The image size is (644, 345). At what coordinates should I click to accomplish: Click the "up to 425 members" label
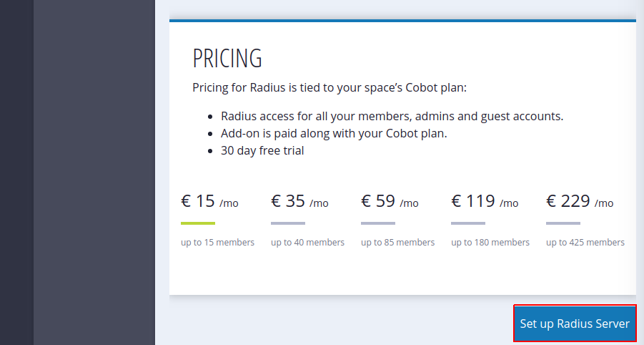point(585,243)
